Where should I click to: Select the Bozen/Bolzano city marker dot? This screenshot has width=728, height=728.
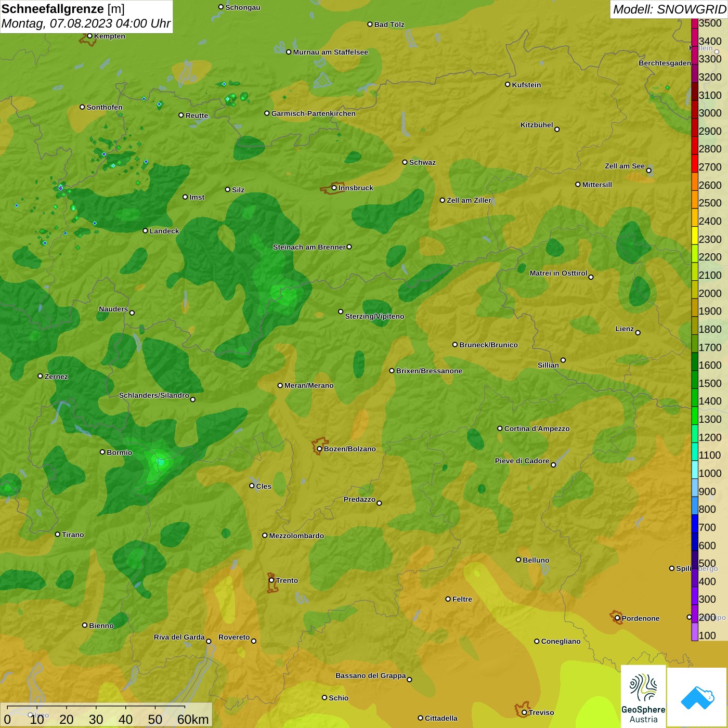pos(319,449)
